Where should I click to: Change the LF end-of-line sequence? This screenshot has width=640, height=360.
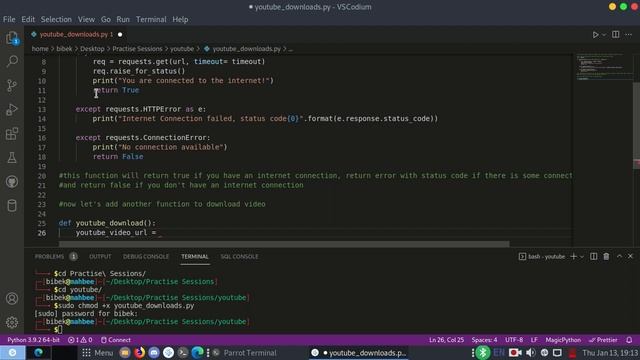(534, 340)
